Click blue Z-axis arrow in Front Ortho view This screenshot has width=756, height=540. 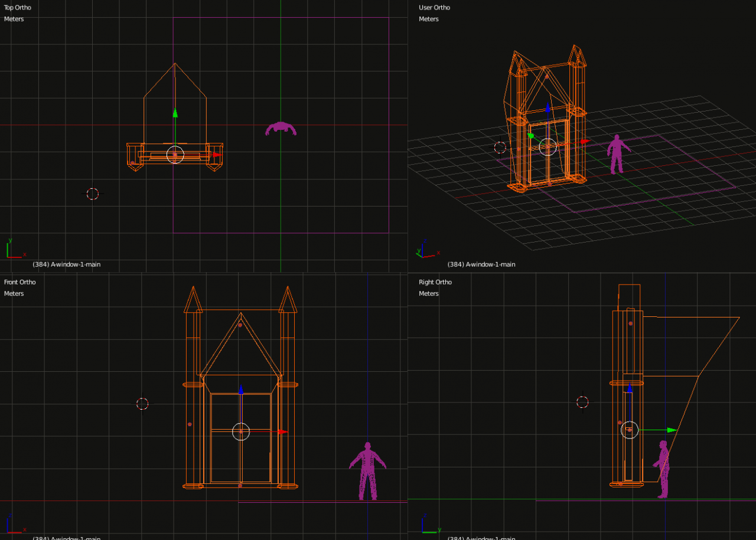click(x=240, y=389)
